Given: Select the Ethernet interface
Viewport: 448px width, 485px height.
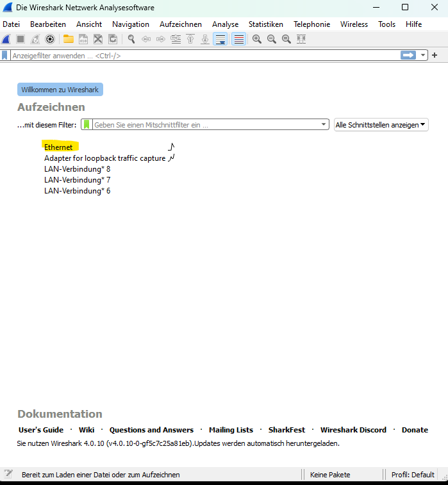Looking at the screenshot, I should [x=58, y=147].
